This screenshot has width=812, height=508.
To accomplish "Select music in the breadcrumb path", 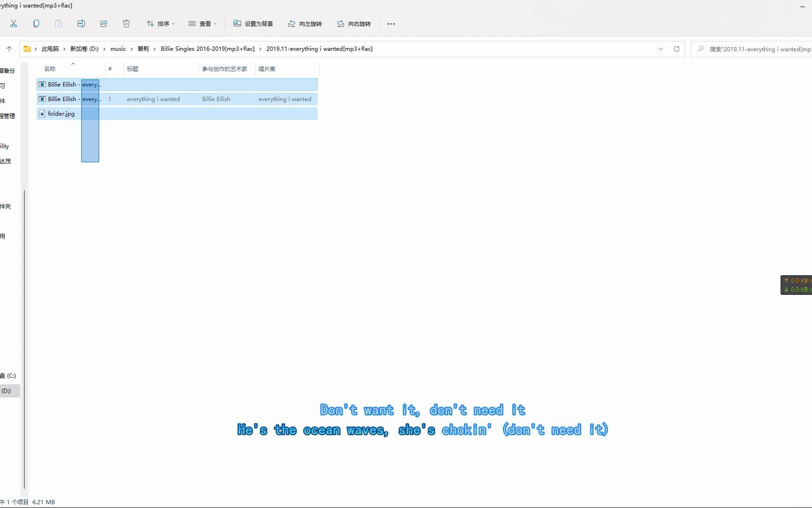I will (118, 49).
